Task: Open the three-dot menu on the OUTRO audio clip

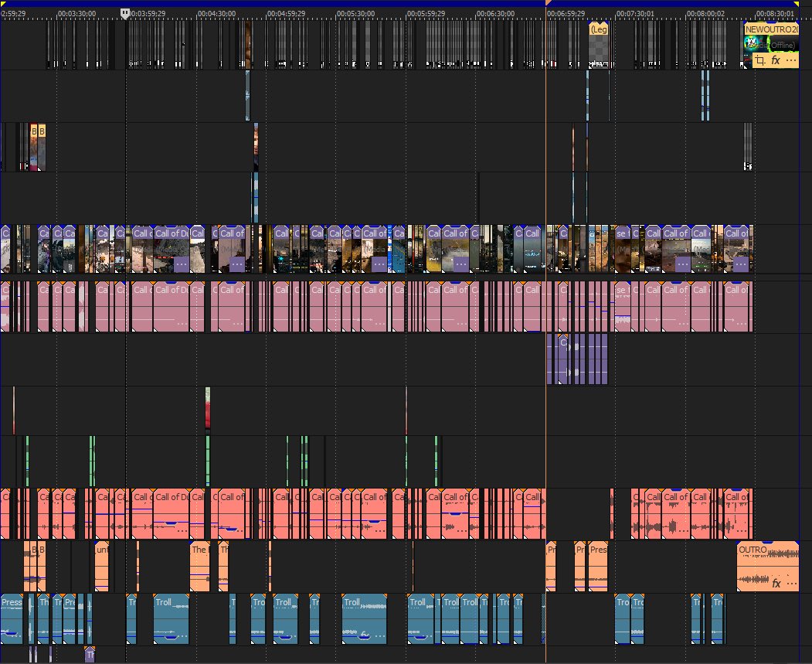Action: (791, 583)
